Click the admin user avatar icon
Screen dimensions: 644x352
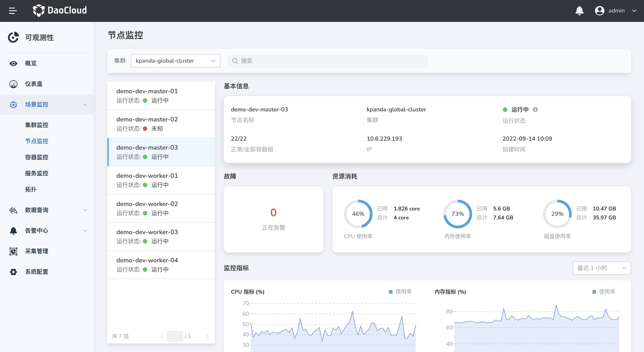coord(599,11)
